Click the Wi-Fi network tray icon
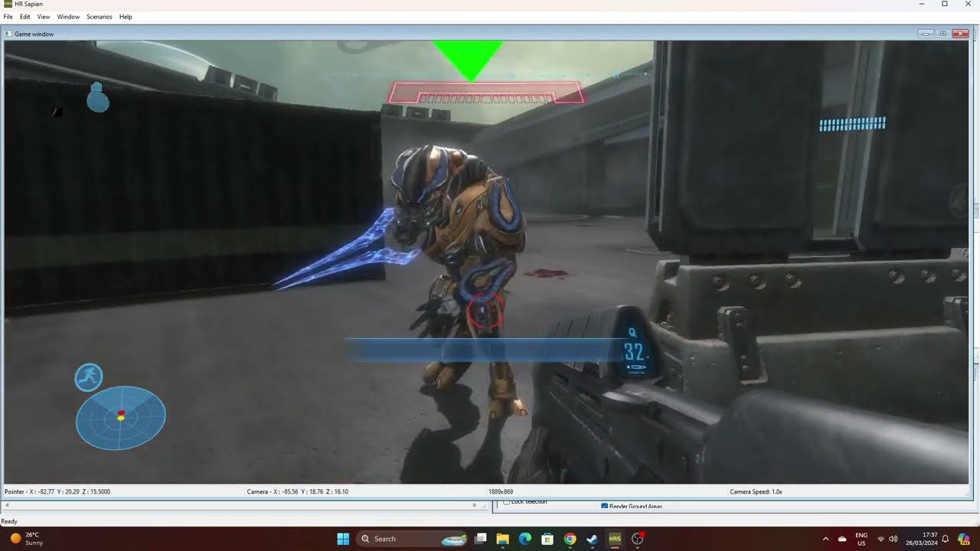Viewport: 980px width, 551px height. pos(880,539)
